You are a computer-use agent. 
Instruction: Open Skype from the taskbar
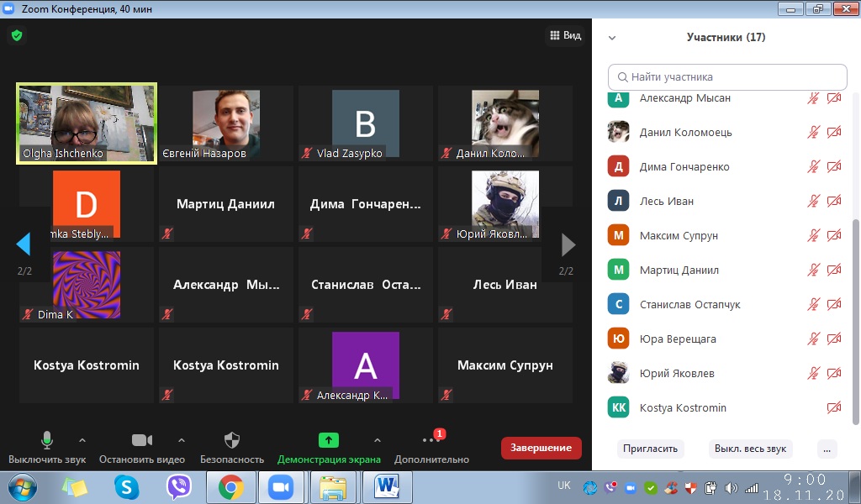[127, 486]
